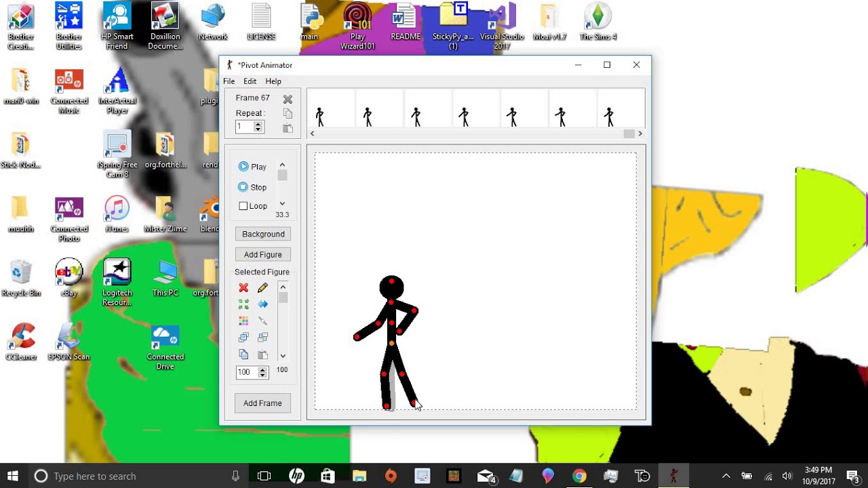The width and height of the screenshot is (868, 488).
Task: Click the Add Frame button
Action: [x=262, y=403]
